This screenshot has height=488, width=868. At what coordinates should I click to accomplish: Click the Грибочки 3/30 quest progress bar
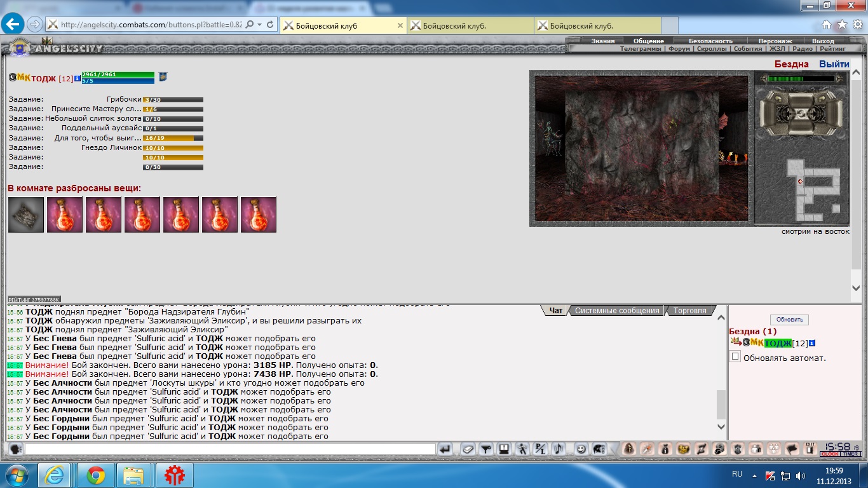[x=173, y=100]
